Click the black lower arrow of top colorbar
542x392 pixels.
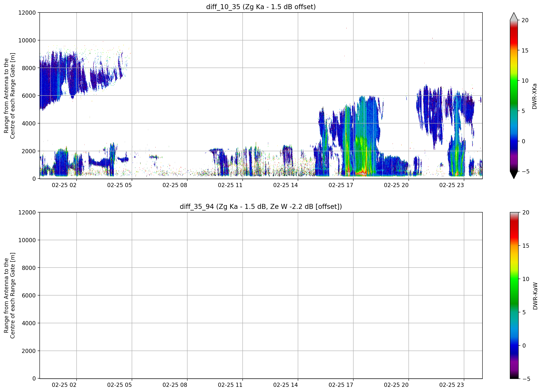click(x=514, y=175)
